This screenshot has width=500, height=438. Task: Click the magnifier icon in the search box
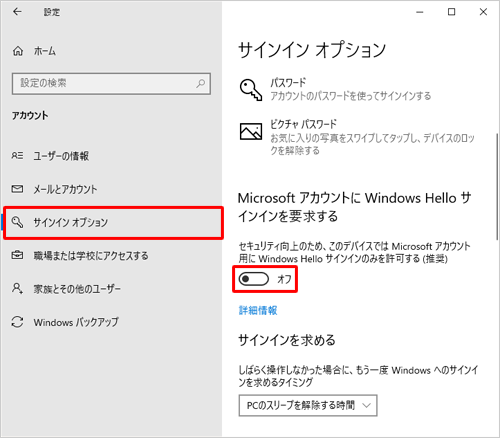[x=200, y=83]
